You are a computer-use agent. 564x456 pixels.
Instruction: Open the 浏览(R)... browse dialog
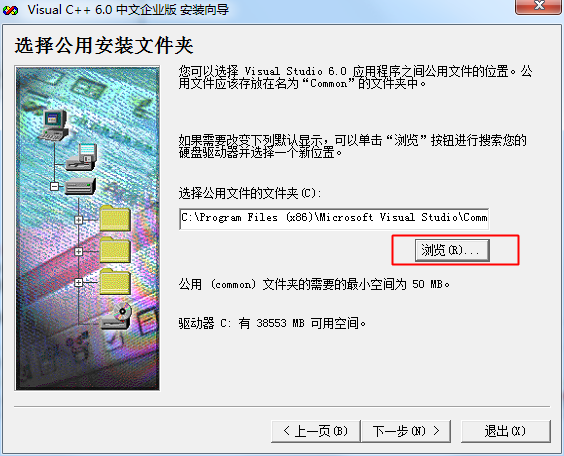[x=452, y=250]
